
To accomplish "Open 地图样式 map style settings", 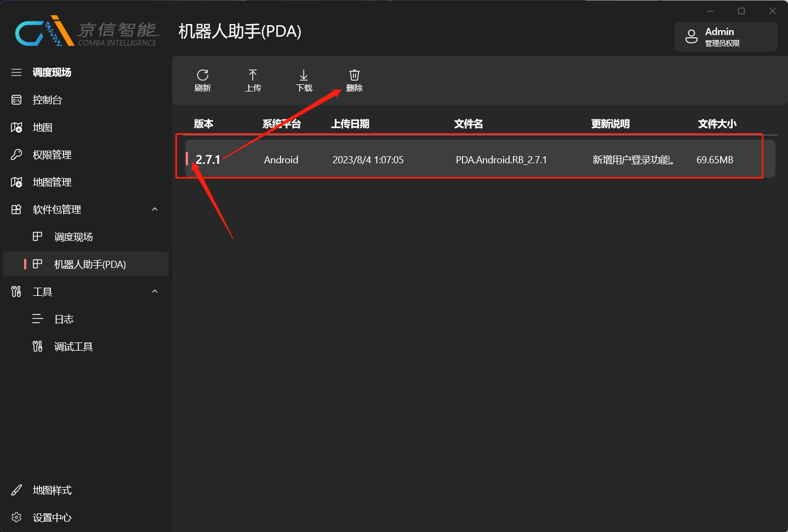I will [52, 490].
